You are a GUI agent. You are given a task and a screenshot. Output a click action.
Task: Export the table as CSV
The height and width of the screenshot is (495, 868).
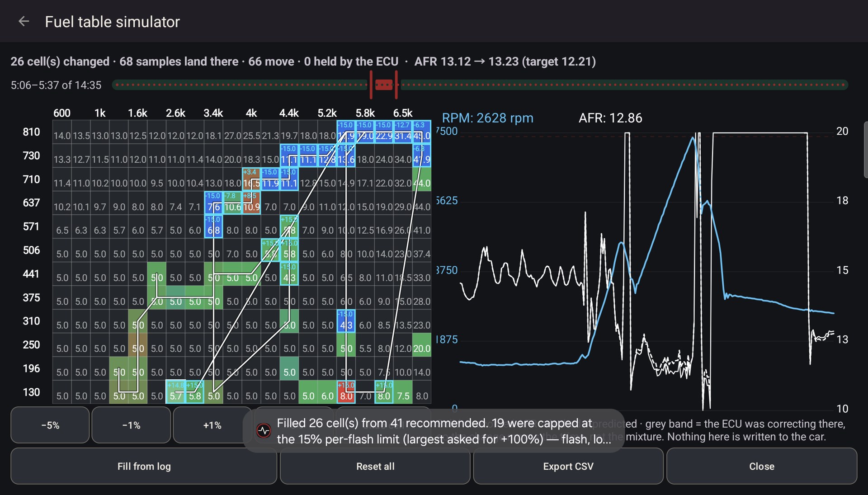coord(568,466)
